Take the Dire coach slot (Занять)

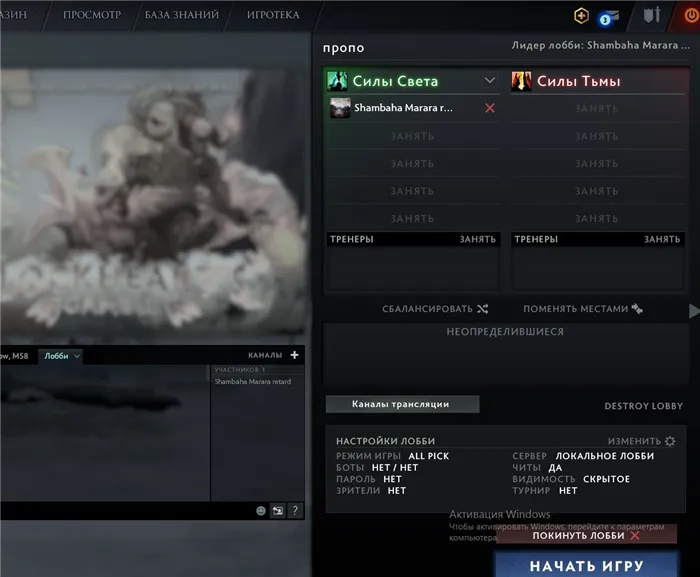tap(662, 239)
